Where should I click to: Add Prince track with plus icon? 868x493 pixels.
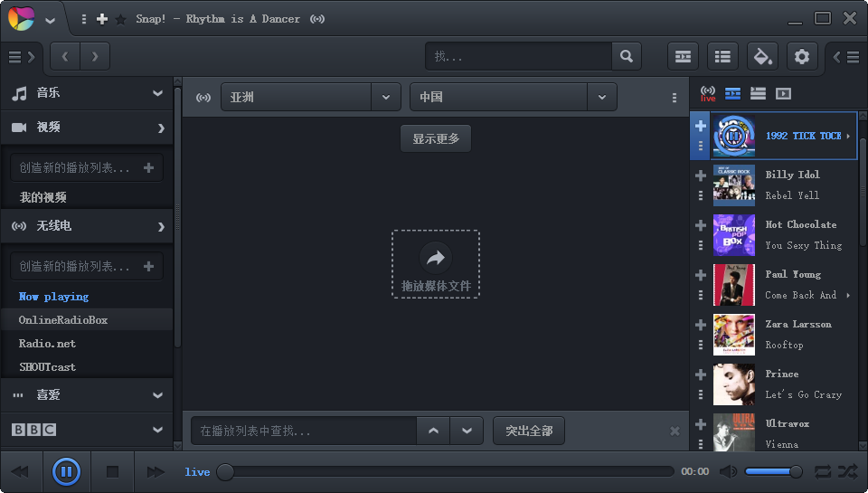click(700, 374)
